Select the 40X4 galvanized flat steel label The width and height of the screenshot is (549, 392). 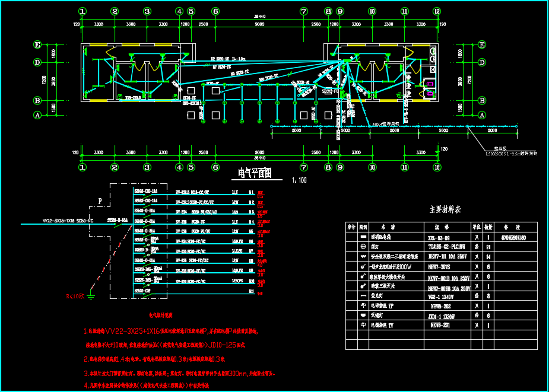(386, 124)
